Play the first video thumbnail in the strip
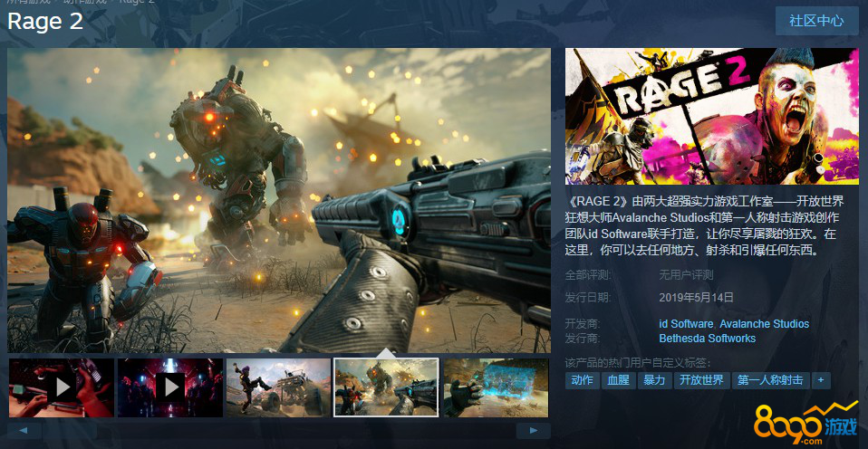The width and height of the screenshot is (868, 449). 62,387
